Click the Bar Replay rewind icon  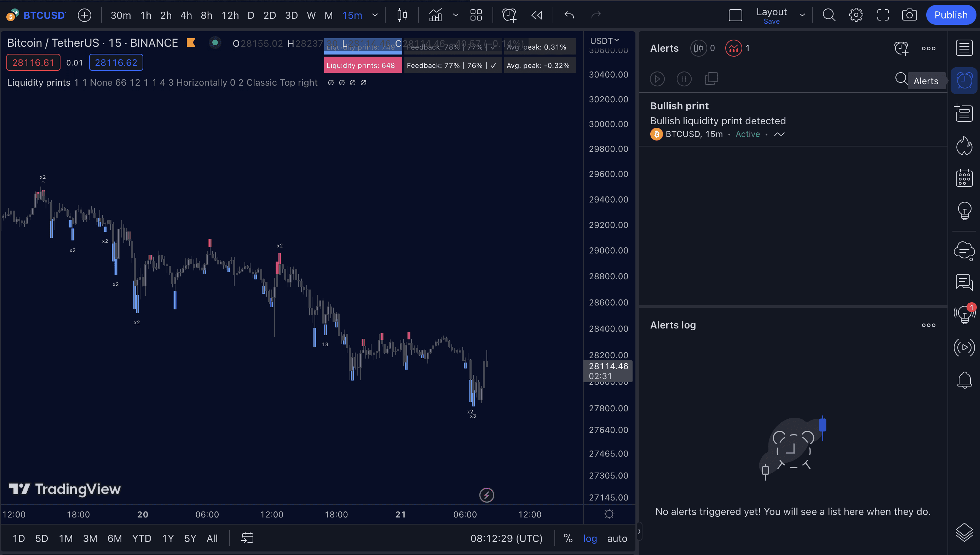[x=537, y=15]
